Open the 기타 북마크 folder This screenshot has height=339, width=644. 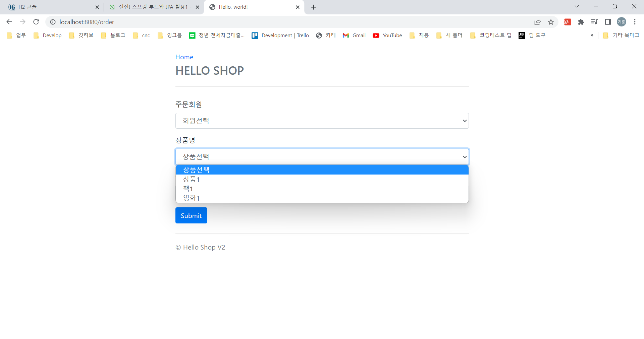point(621,35)
